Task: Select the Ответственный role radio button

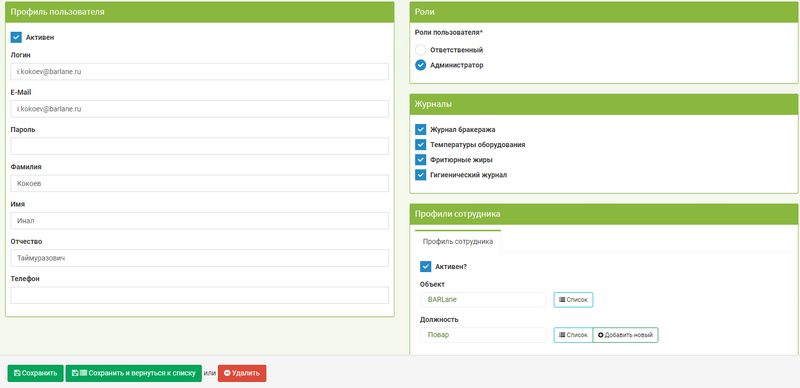Action: pyautogui.click(x=420, y=50)
